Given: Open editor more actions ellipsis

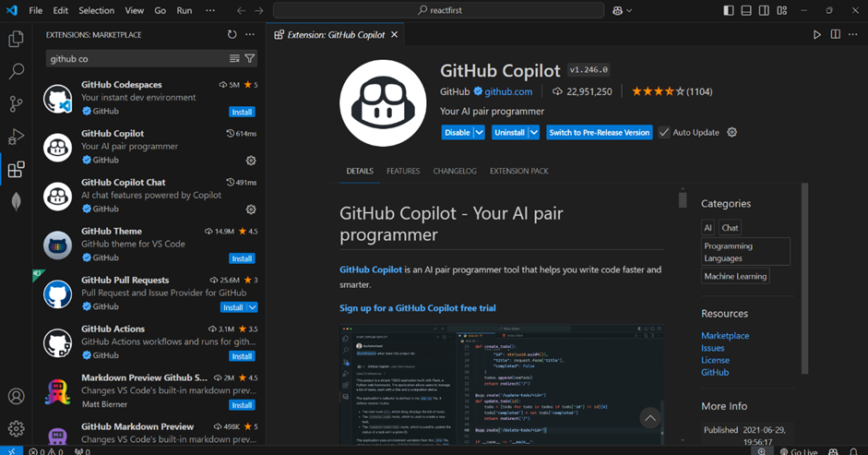Looking at the screenshot, I should pos(853,34).
